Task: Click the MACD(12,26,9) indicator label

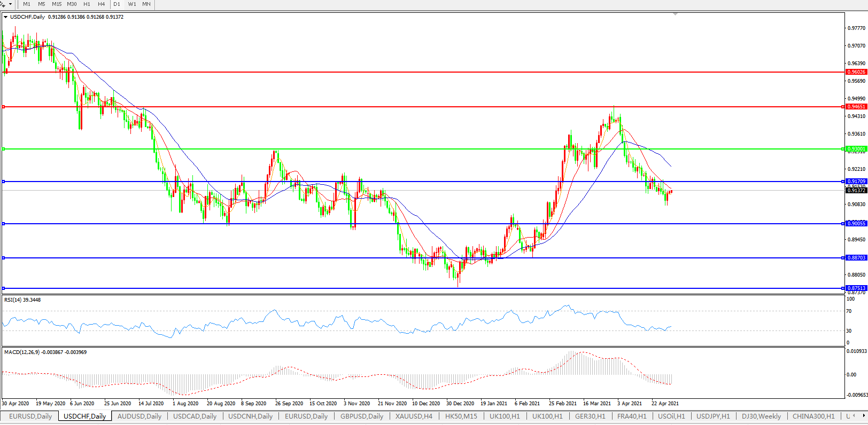Action: click(45, 352)
